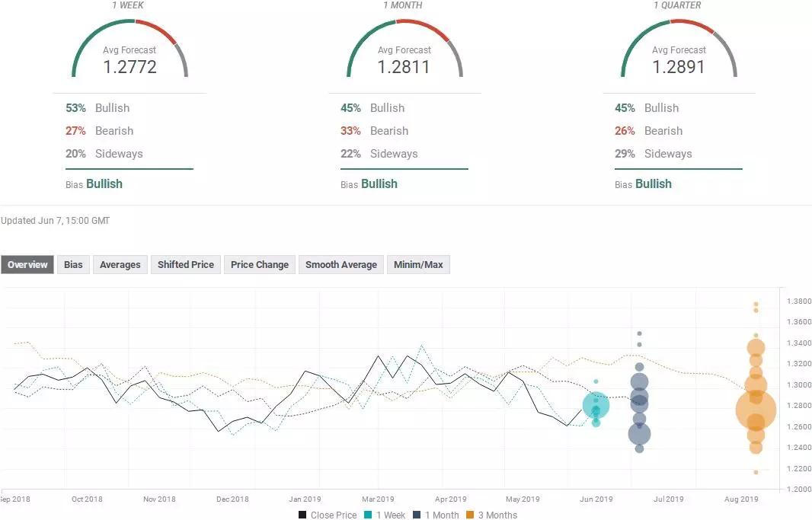
Task: Toggle the Close Price legend entry
Action: (328, 515)
